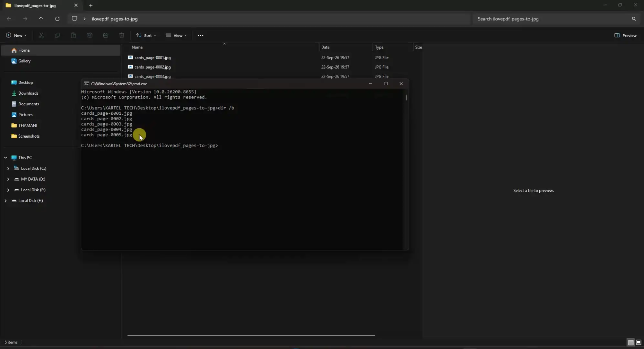The width and height of the screenshot is (644, 349).
Task: Click the Copy icon in toolbar
Action: point(57,36)
